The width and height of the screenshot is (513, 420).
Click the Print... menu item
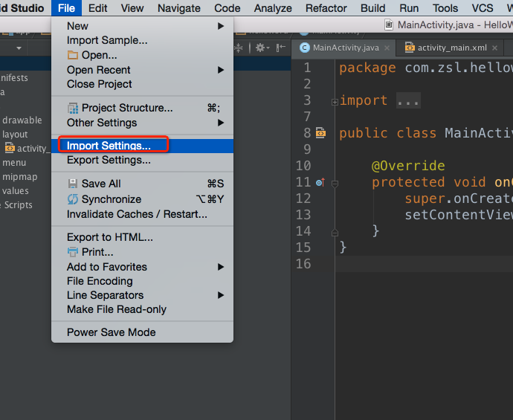pyautogui.click(x=142, y=252)
